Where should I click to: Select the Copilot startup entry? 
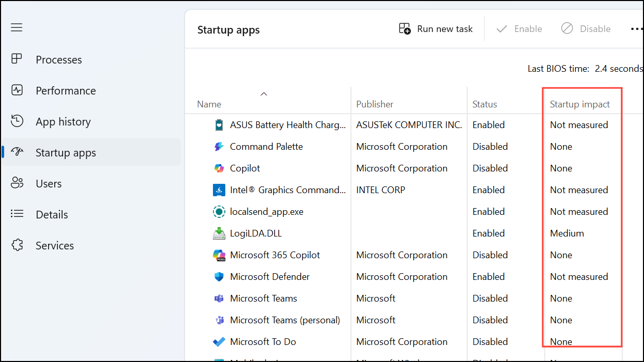(414, 168)
